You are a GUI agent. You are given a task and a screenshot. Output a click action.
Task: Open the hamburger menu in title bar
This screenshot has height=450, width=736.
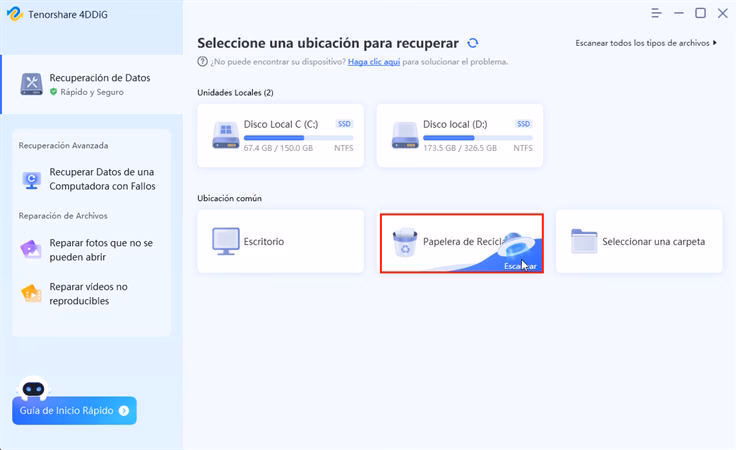coord(656,13)
